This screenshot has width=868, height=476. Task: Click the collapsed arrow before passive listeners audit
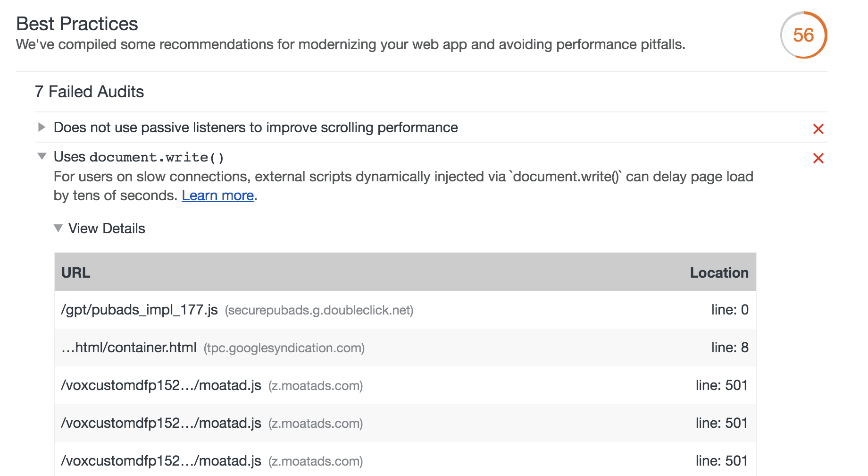42,127
